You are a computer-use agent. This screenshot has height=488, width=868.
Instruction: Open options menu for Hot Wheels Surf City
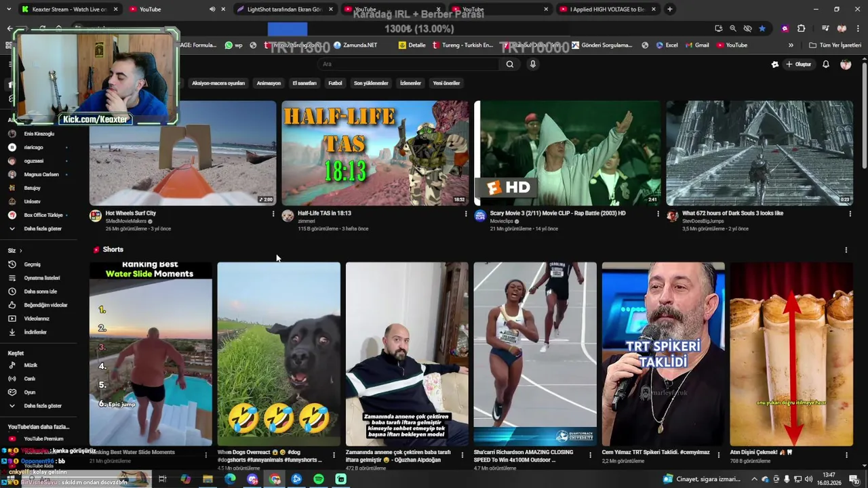pyautogui.click(x=273, y=213)
